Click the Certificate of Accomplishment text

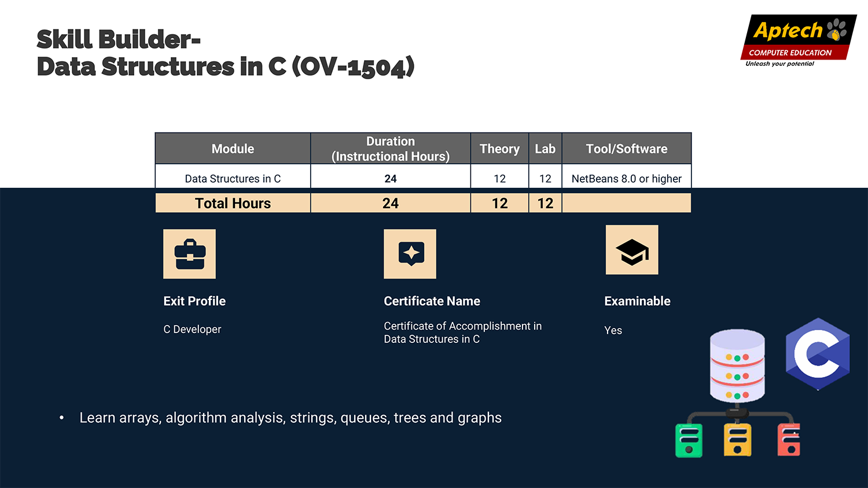click(462, 332)
